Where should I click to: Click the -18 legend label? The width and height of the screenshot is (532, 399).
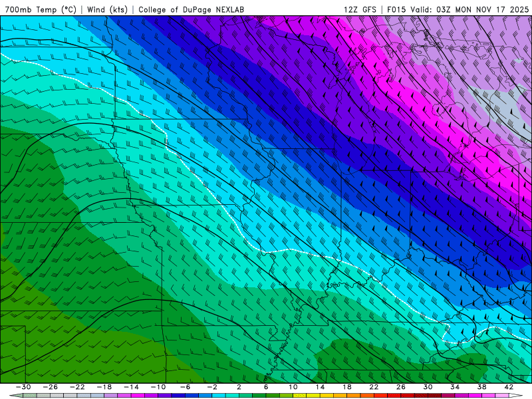[104, 387]
